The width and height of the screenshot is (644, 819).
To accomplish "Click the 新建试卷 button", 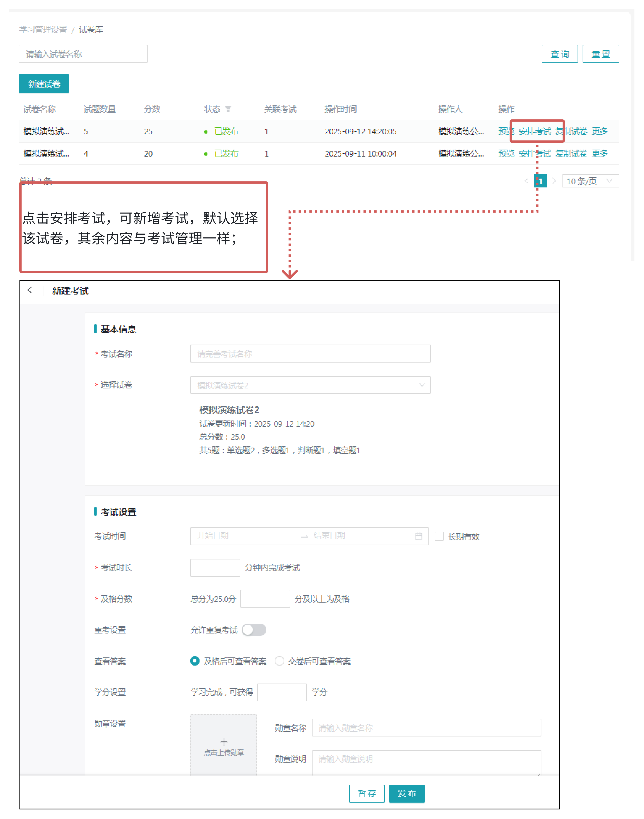I will 44,84.
